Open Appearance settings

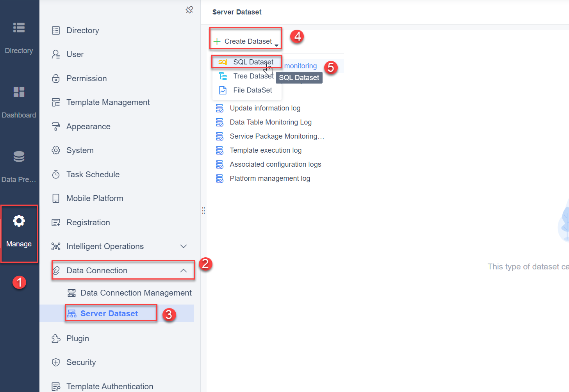[x=88, y=126]
